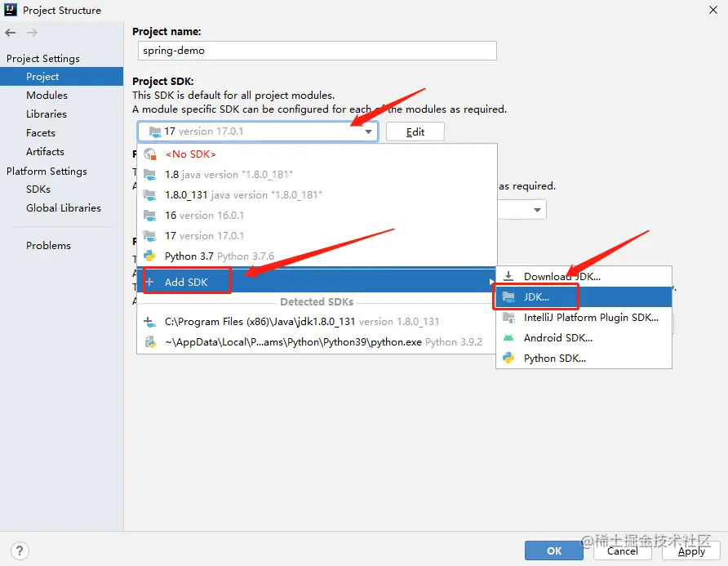Image resolution: width=728 pixels, height=566 pixels.
Task: Click the detected Python39 executable icon
Action: [x=149, y=342]
